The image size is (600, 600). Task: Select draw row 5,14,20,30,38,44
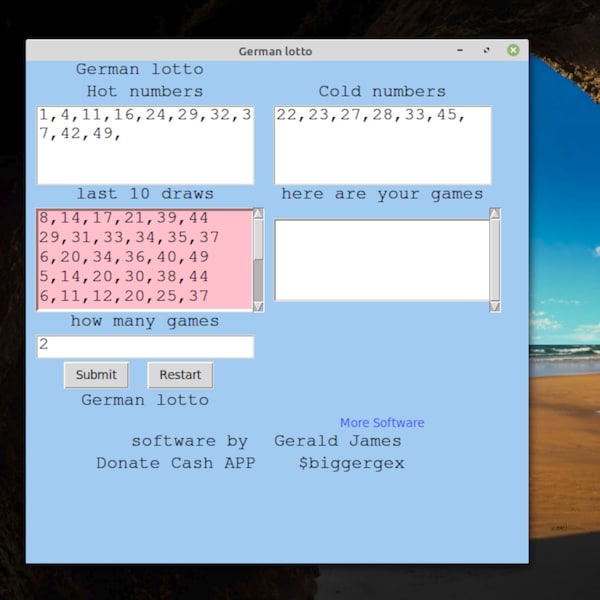124,276
